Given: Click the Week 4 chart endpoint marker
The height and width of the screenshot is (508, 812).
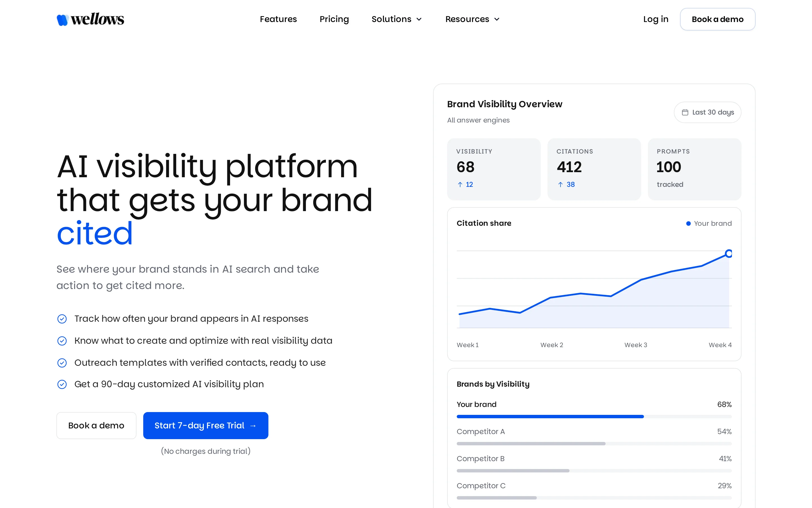Looking at the screenshot, I should (x=729, y=253).
